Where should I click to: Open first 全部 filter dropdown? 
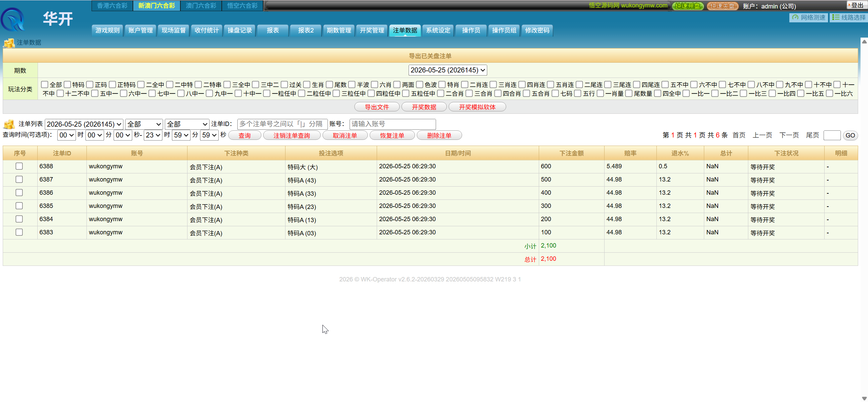pyautogui.click(x=144, y=124)
